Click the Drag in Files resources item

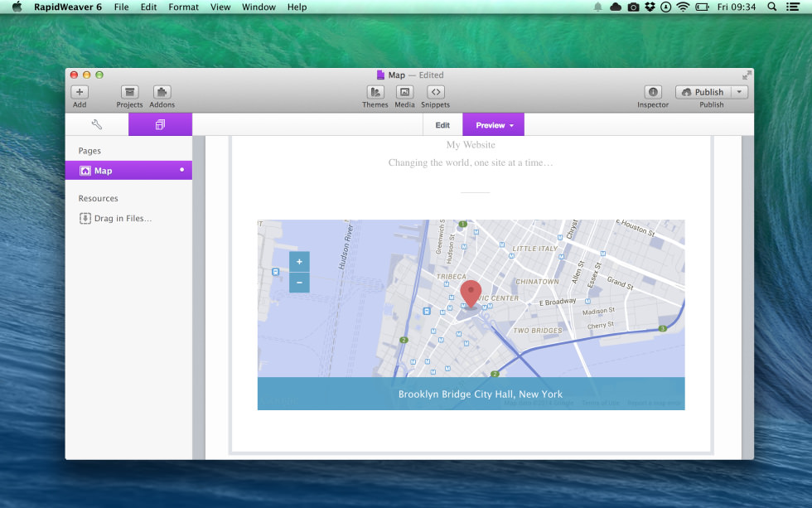pos(115,218)
